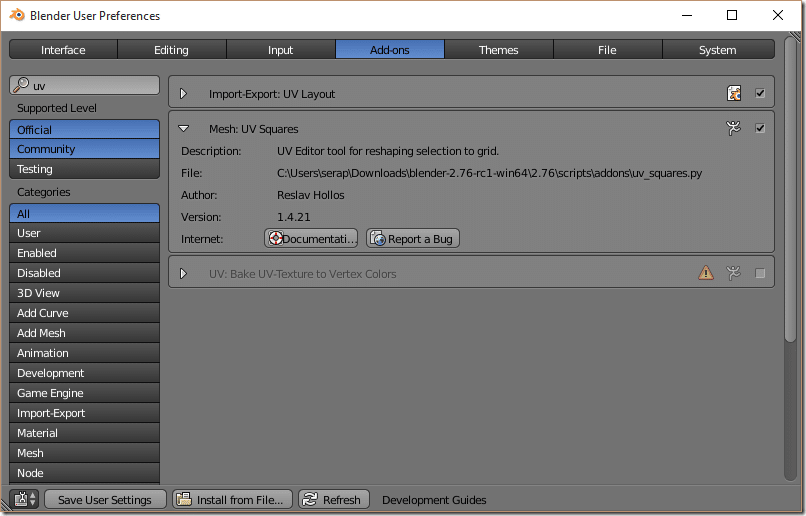The width and height of the screenshot is (806, 516).
Task: Disable the Mesh: UV Squares add-on
Action: [760, 128]
